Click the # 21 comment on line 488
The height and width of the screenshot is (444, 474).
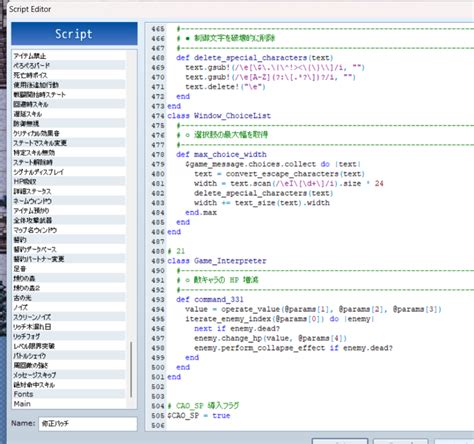176,251
